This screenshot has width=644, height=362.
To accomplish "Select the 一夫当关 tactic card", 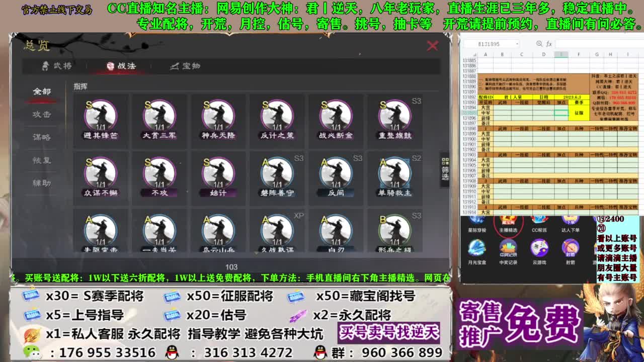I will [x=159, y=231].
